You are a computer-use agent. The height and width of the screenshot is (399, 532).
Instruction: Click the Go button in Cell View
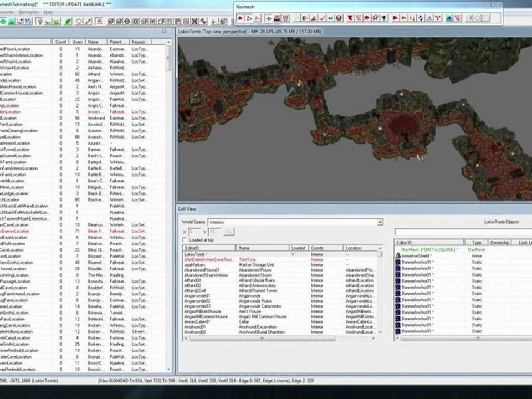(x=228, y=232)
